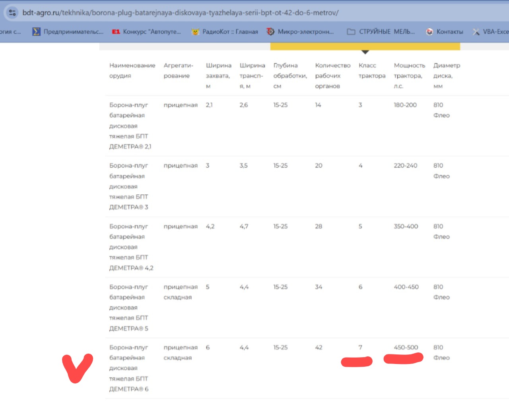Open the VBA-Excel bookmark

pos(491,32)
